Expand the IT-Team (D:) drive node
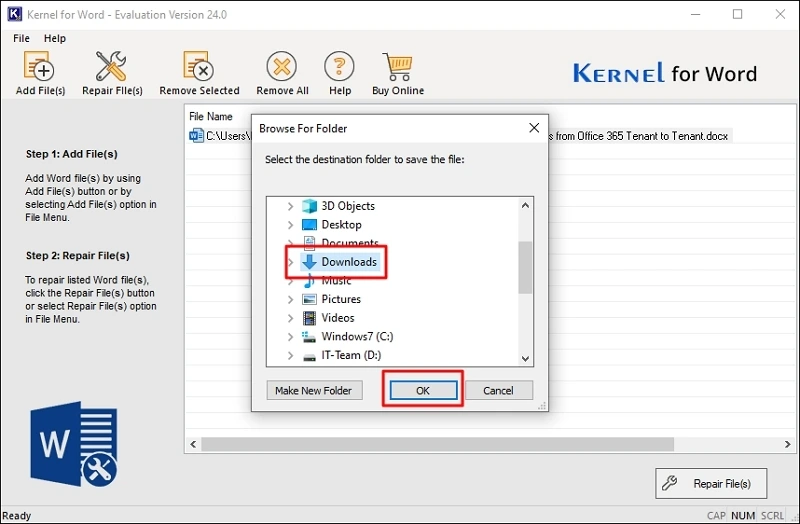The height and width of the screenshot is (524, 800). click(290, 356)
